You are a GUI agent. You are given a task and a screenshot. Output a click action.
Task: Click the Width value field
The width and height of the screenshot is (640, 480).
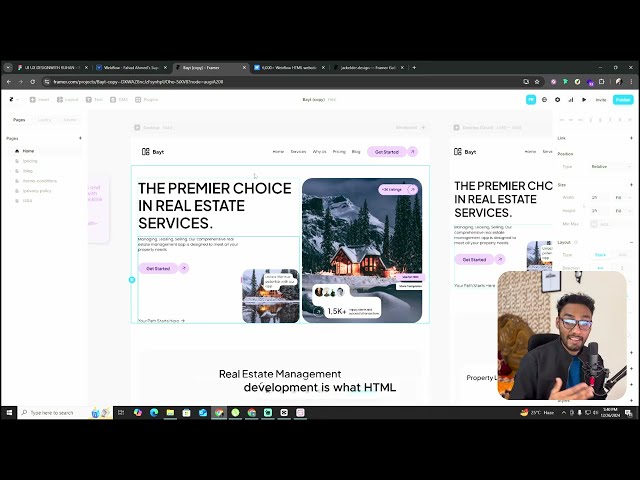point(599,198)
